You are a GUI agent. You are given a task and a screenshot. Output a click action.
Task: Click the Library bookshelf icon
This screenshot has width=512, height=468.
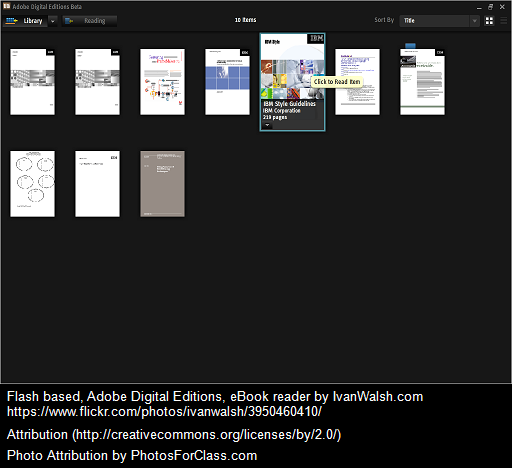[x=12, y=21]
